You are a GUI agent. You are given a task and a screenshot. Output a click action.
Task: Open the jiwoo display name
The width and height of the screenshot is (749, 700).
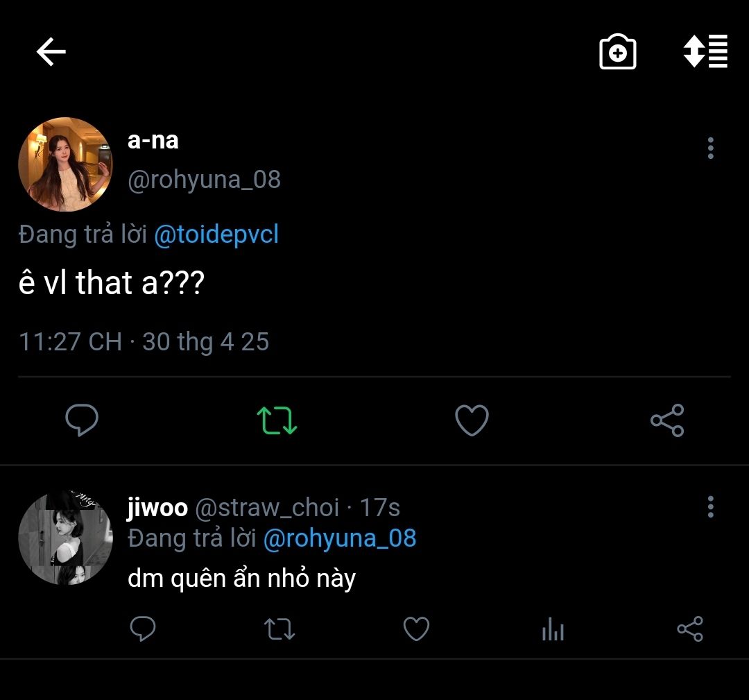[x=157, y=508]
